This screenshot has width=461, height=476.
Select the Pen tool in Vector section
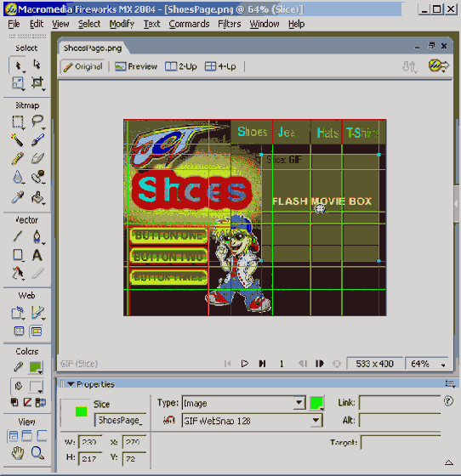[37, 236]
